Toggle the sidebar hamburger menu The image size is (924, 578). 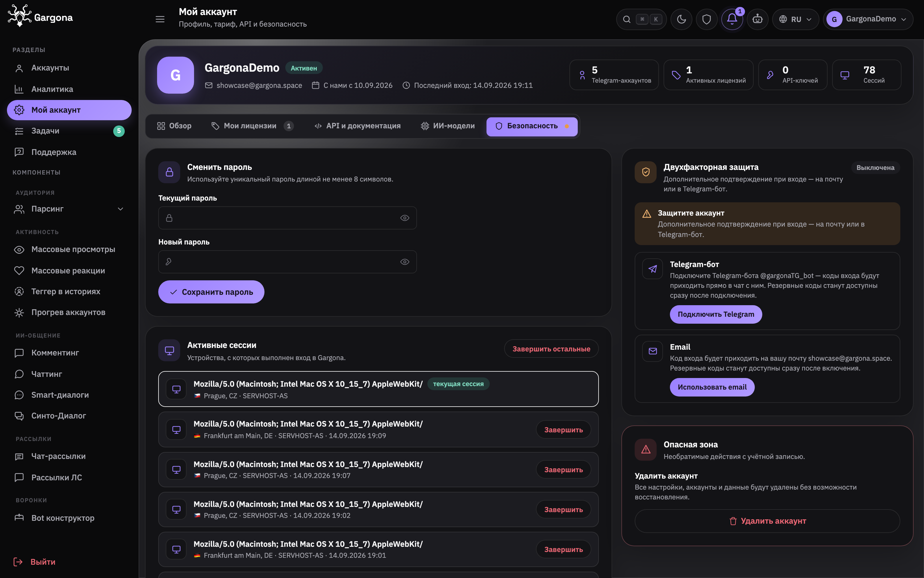point(160,19)
